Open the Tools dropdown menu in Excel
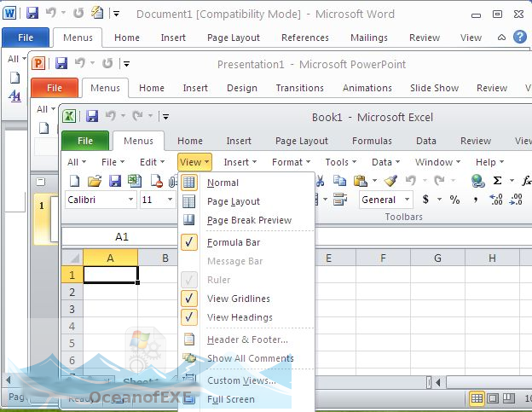This screenshot has height=412, width=532. point(341,162)
